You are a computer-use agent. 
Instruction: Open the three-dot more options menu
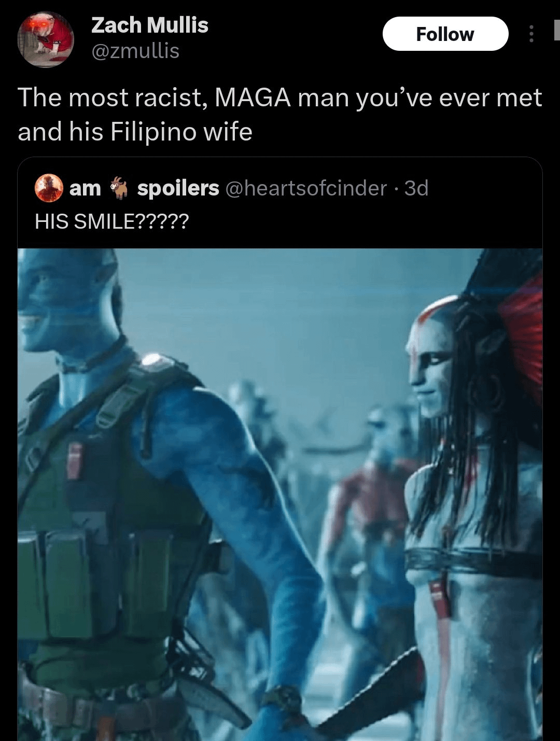530,34
